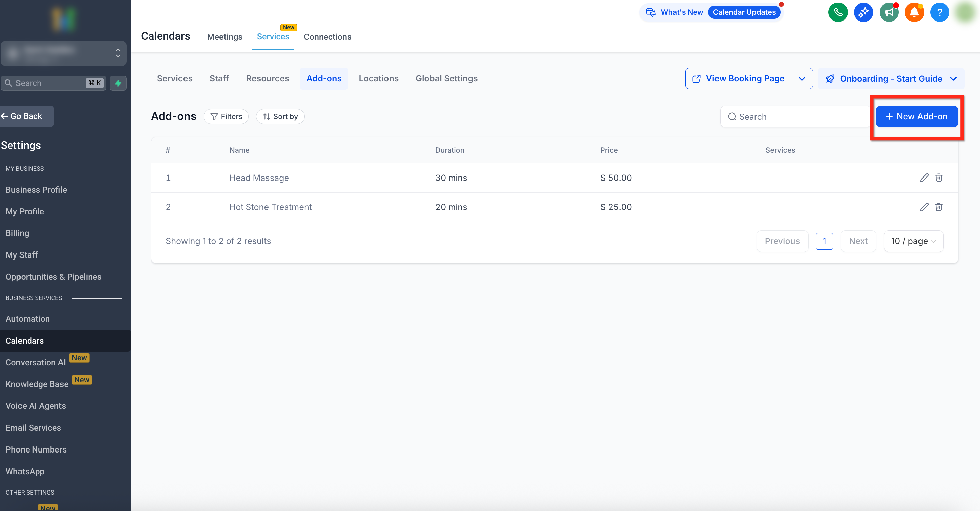Open the Meetings tab
The width and height of the screenshot is (980, 511).
click(x=224, y=37)
